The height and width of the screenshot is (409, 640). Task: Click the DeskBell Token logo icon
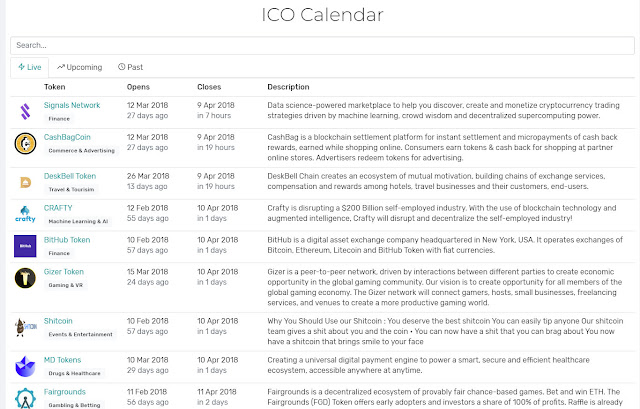(25, 181)
